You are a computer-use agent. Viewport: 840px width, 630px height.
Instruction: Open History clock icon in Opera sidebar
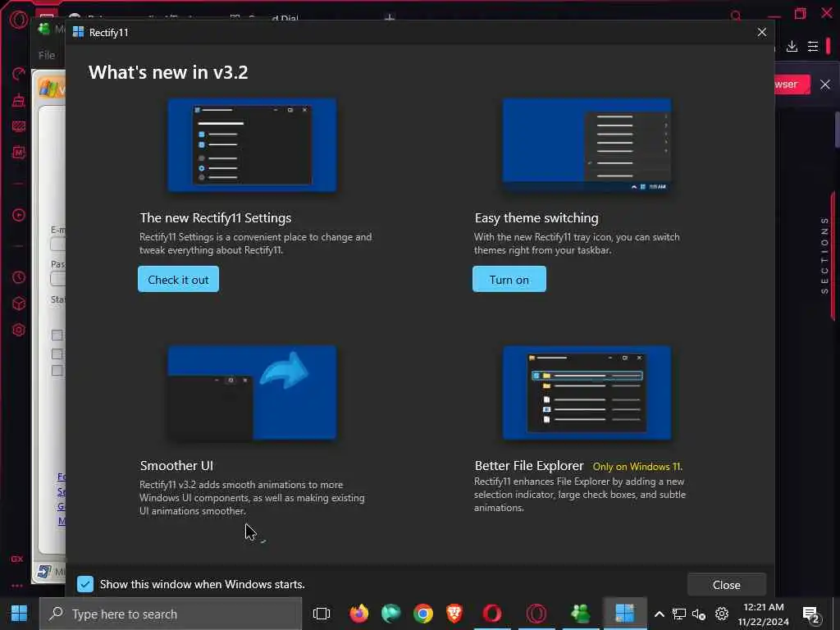pyautogui.click(x=18, y=277)
